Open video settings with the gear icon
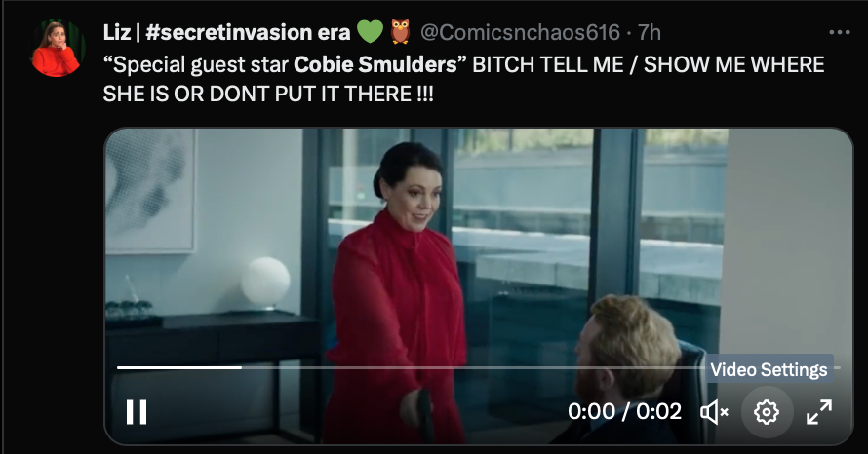Image resolution: width=868 pixels, height=454 pixels. pyautogui.click(x=767, y=412)
